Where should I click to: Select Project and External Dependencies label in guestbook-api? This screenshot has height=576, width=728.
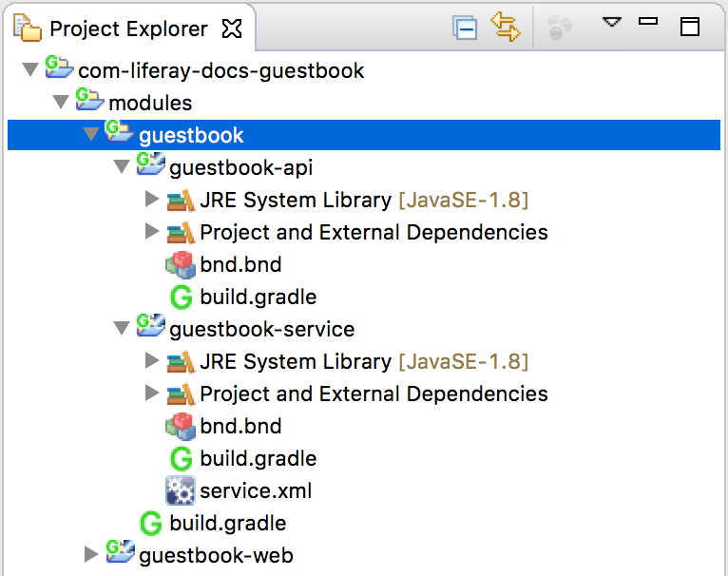coord(374,232)
